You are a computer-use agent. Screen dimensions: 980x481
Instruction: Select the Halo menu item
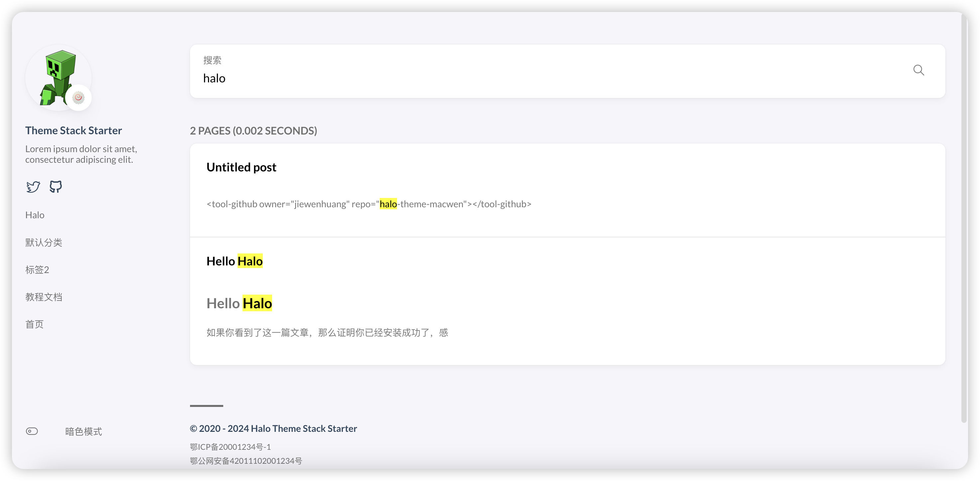(x=35, y=215)
